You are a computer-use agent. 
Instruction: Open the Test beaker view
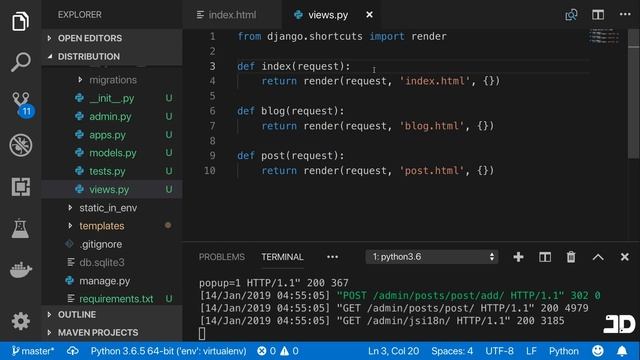[20, 229]
